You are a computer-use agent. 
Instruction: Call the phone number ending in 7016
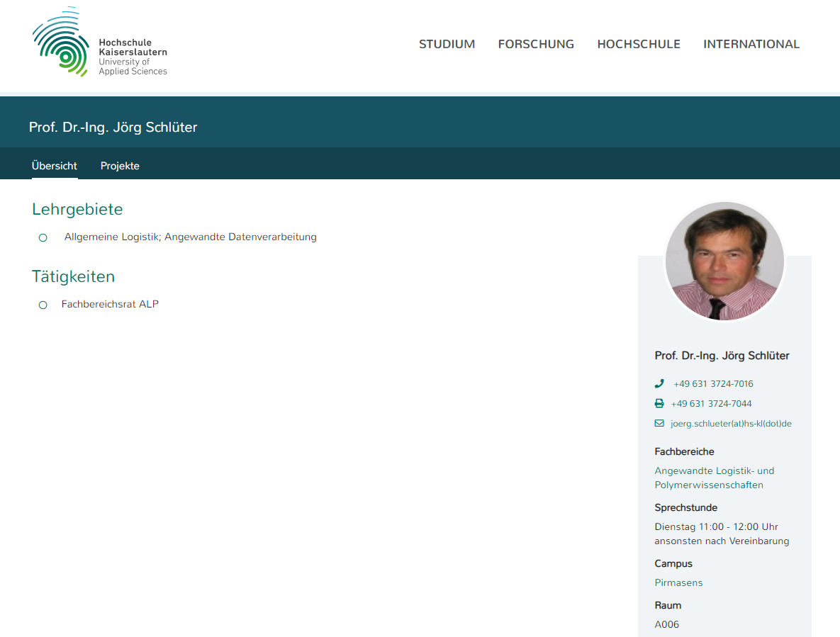pos(713,383)
